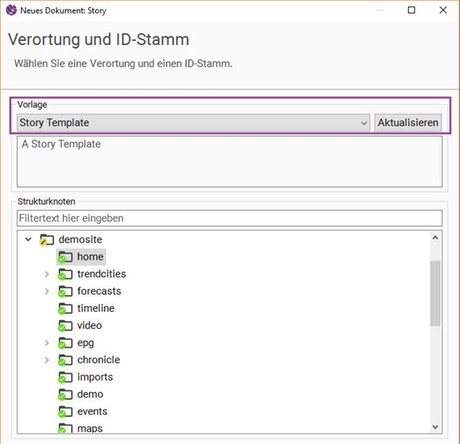The height and width of the screenshot is (444, 460).
Task: Select the timeline node label
Action: (x=96, y=308)
